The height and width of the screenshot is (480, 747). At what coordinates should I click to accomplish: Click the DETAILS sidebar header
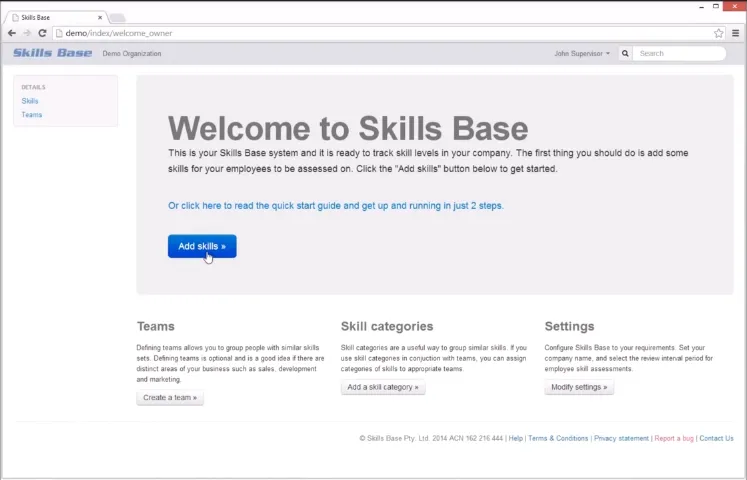click(x=33, y=87)
